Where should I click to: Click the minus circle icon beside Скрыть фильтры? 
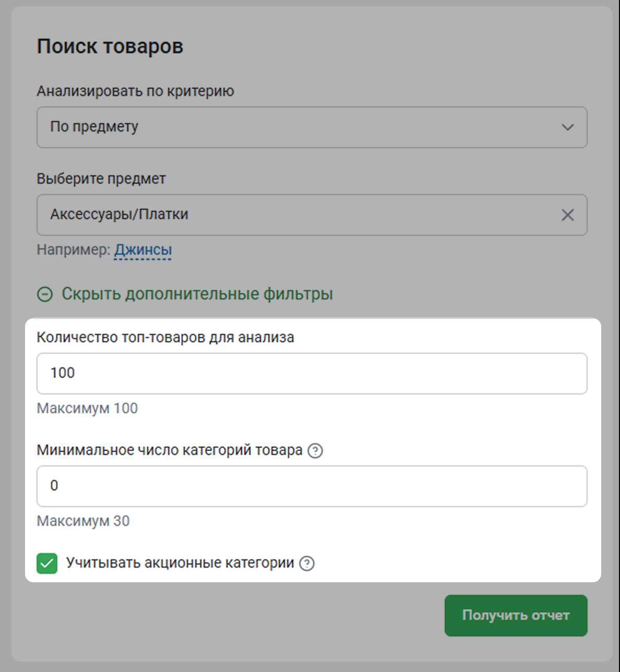pos(45,294)
